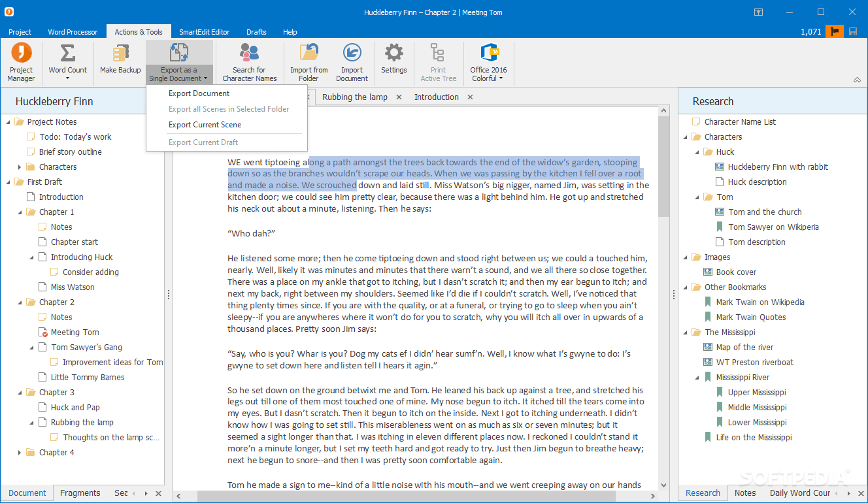Click the application logo in the title bar
868x503 pixels.
10,12
